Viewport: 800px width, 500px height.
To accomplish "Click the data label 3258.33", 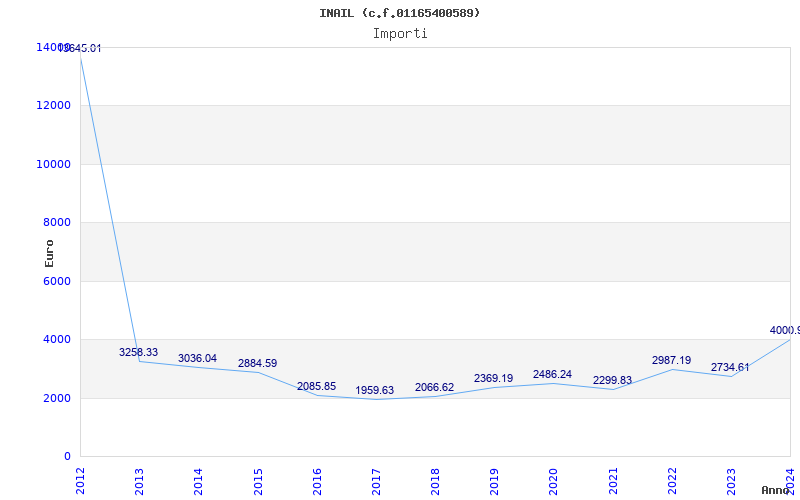I will [x=138, y=352].
